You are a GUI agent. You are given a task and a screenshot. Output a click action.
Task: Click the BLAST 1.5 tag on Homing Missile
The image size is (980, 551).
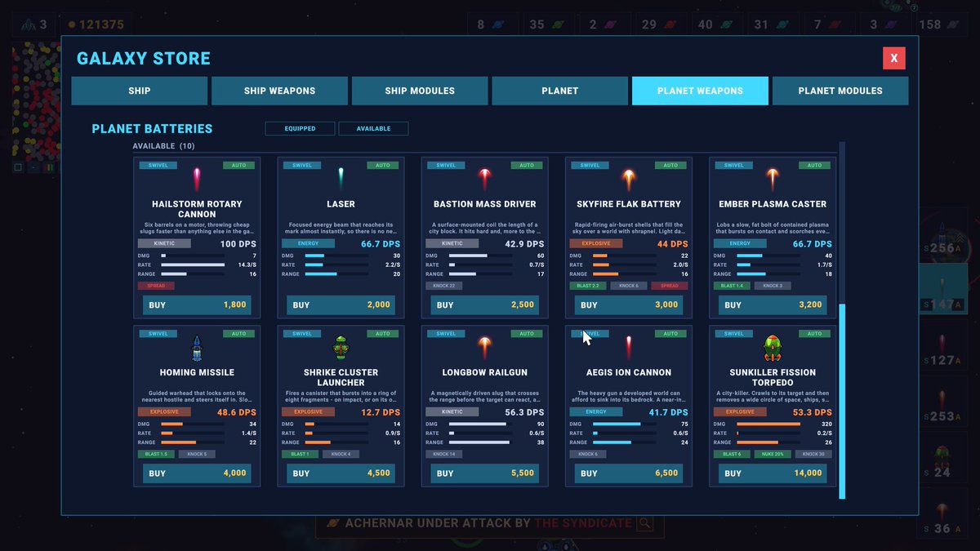pos(156,454)
